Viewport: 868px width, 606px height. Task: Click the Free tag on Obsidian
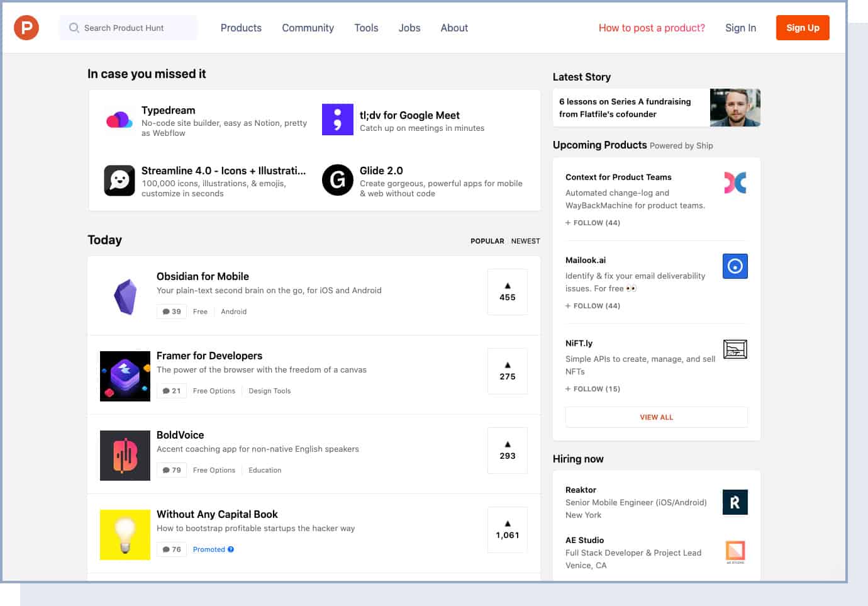200,311
